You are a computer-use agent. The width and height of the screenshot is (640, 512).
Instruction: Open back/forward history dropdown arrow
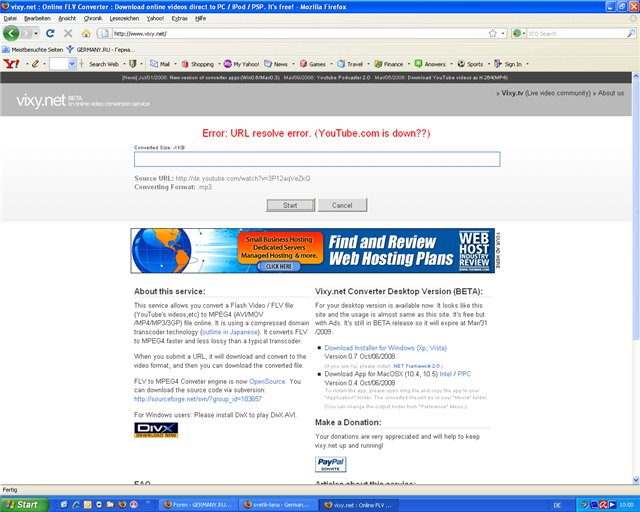click(36, 33)
